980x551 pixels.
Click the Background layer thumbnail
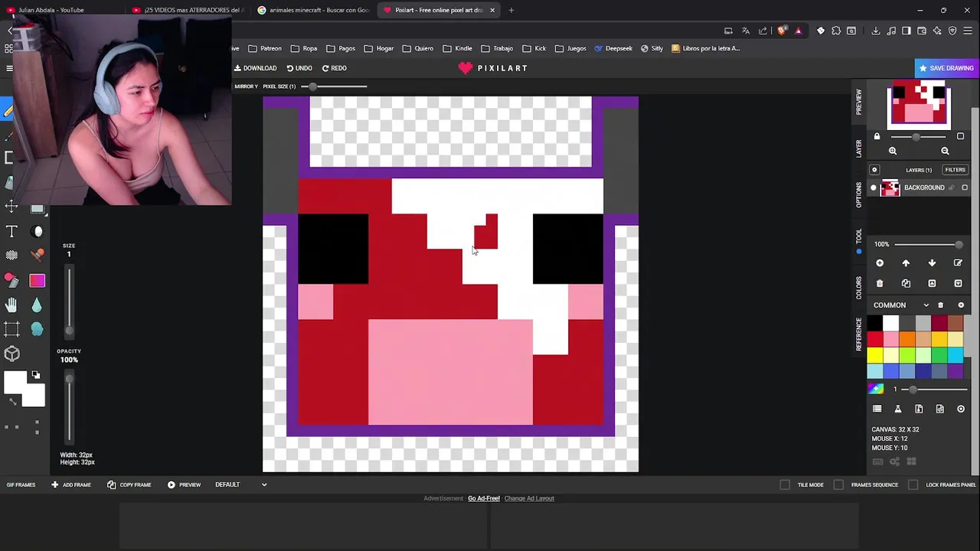point(890,187)
